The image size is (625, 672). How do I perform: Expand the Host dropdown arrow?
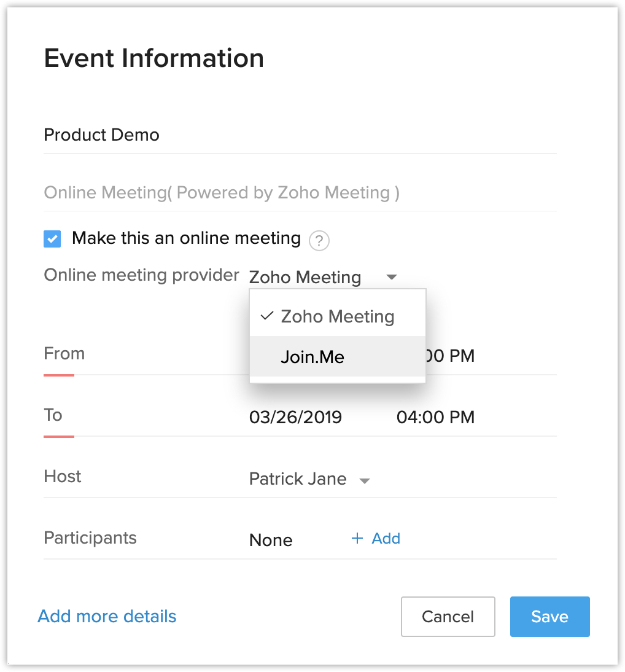click(365, 480)
